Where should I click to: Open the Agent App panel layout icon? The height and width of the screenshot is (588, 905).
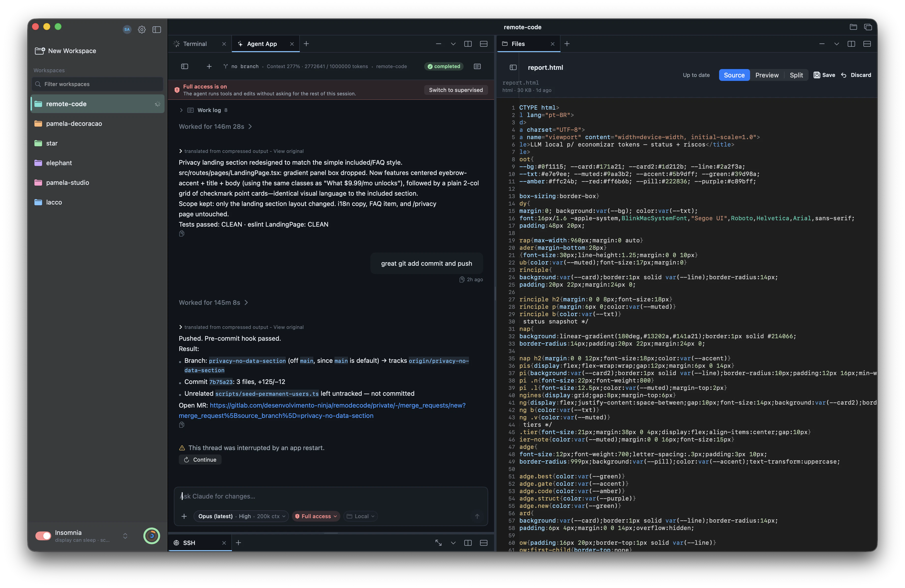pyautogui.click(x=477, y=66)
